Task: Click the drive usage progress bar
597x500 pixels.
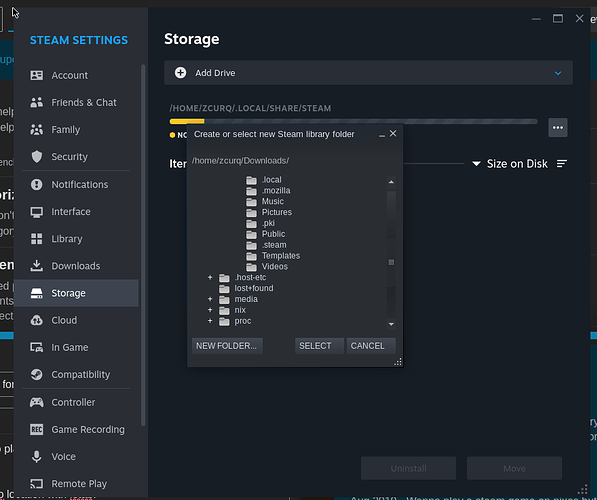Action: pyautogui.click(x=353, y=121)
